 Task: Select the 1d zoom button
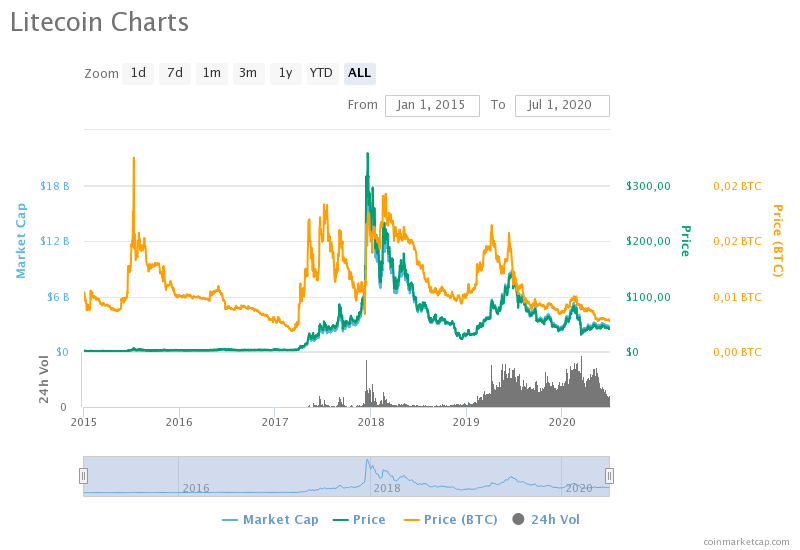(138, 73)
